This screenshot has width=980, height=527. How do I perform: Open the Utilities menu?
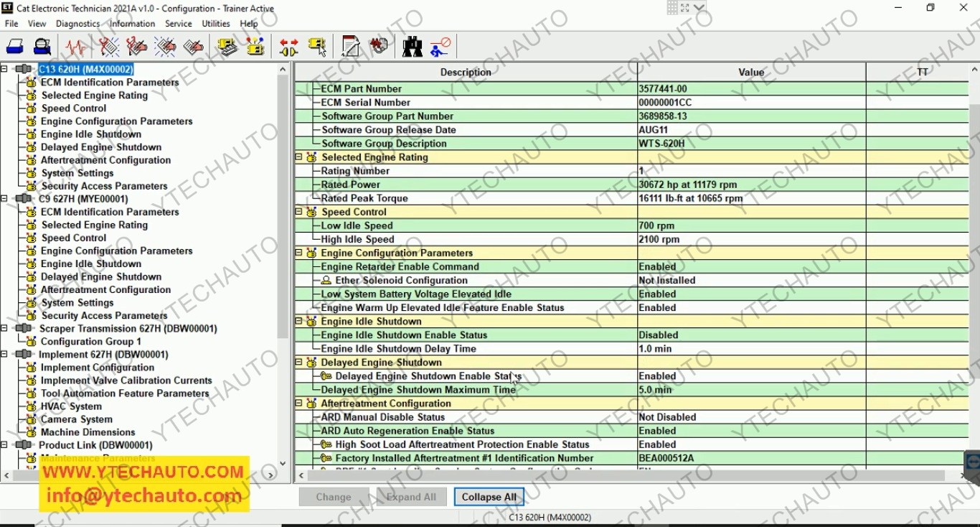tap(216, 24)
